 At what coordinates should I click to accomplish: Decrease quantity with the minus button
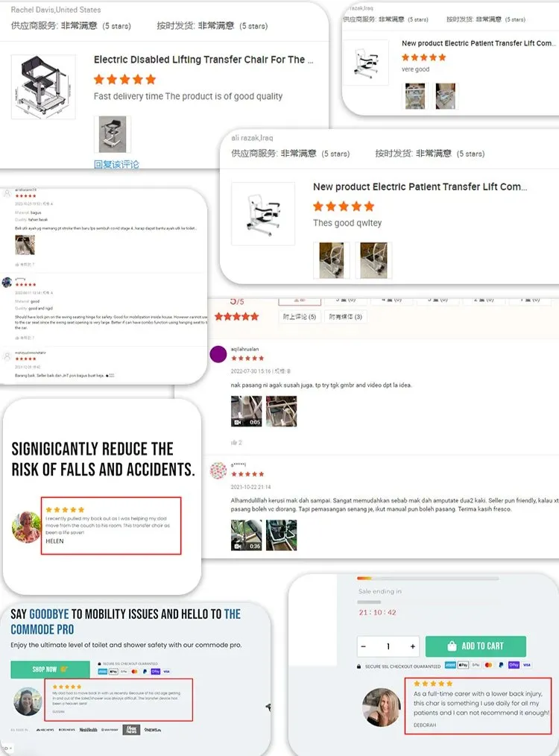click(364, 646)
